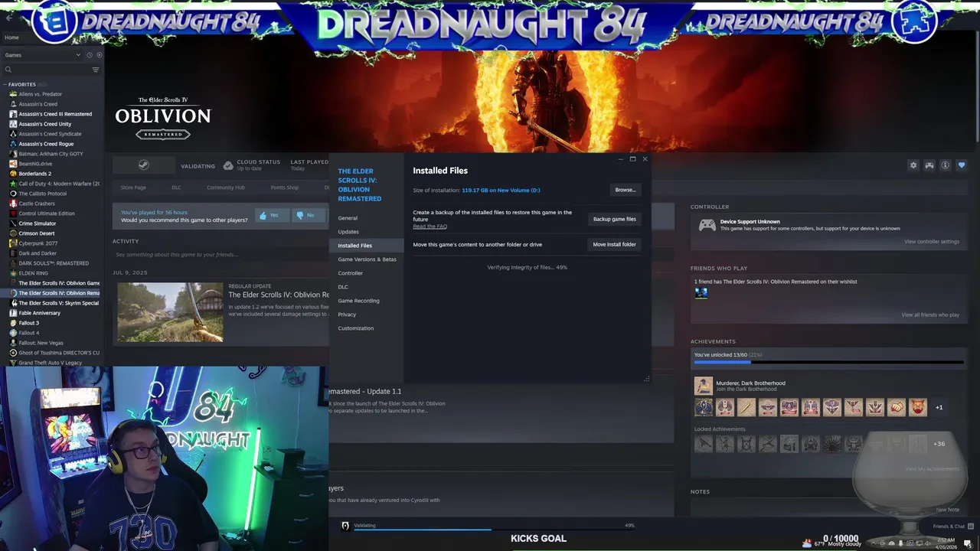Select Aliens vs. Predator in library

(40, 94)
